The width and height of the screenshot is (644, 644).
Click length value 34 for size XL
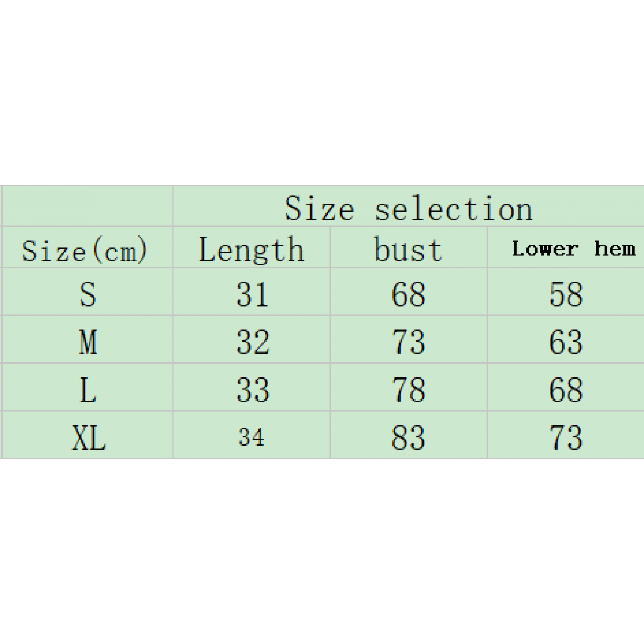click(252, 437)
